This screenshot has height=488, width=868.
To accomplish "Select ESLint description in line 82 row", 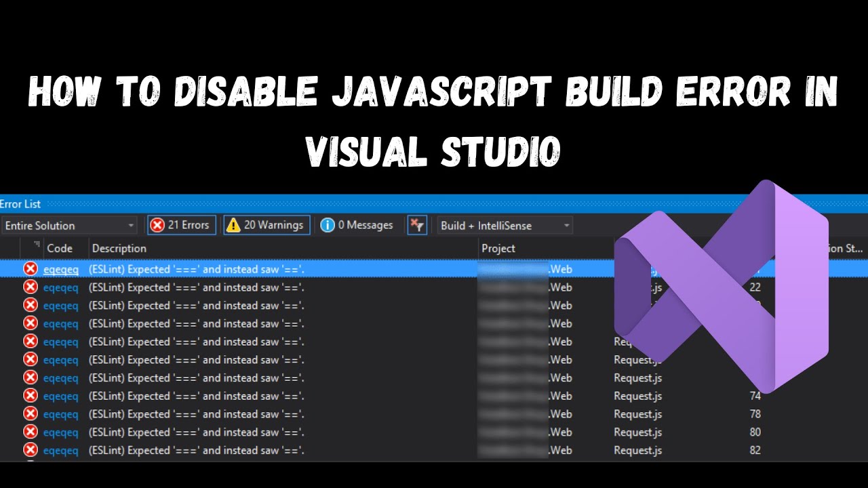I will coord(197,450).
